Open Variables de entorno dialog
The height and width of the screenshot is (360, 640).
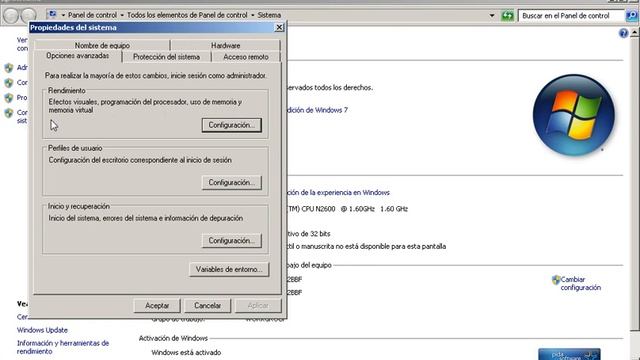point(229,269)
